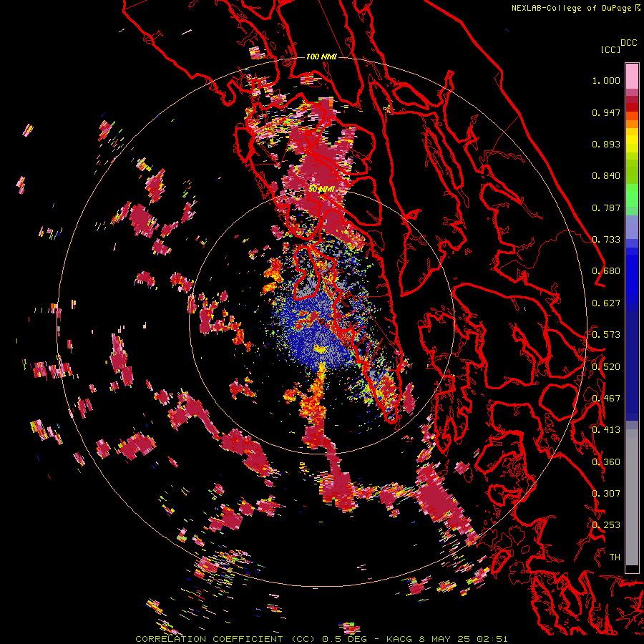This screenshot has height=644, width=644.
Task: Click the 0.307 scale value
Action: tap(606, 493)
